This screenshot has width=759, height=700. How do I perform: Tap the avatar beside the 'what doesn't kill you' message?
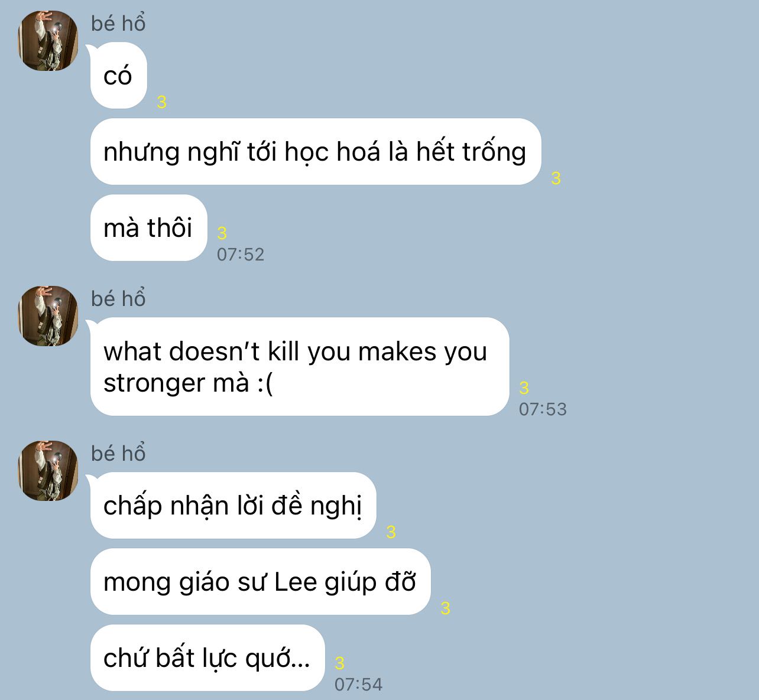(48, 316)
